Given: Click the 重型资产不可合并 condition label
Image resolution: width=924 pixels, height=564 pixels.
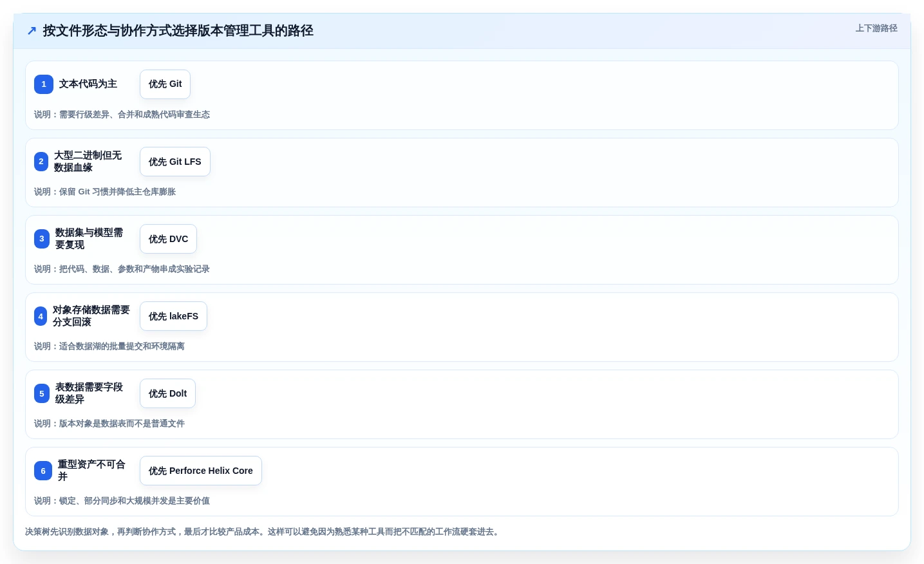Looking at the screenshot, I should [91, 471].
